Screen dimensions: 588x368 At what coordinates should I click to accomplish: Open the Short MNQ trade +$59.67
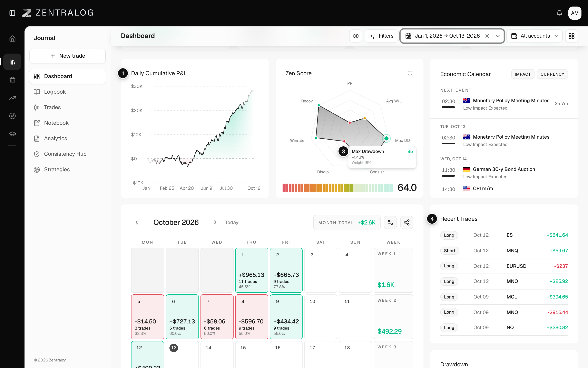(x=504, y=251)
